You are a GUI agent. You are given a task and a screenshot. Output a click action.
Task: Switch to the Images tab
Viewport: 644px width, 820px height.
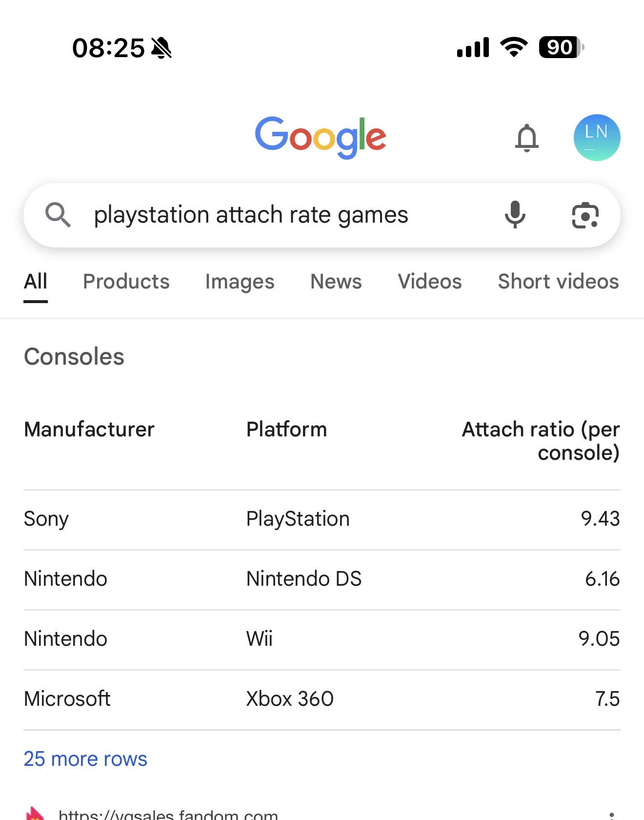[240, 282]
